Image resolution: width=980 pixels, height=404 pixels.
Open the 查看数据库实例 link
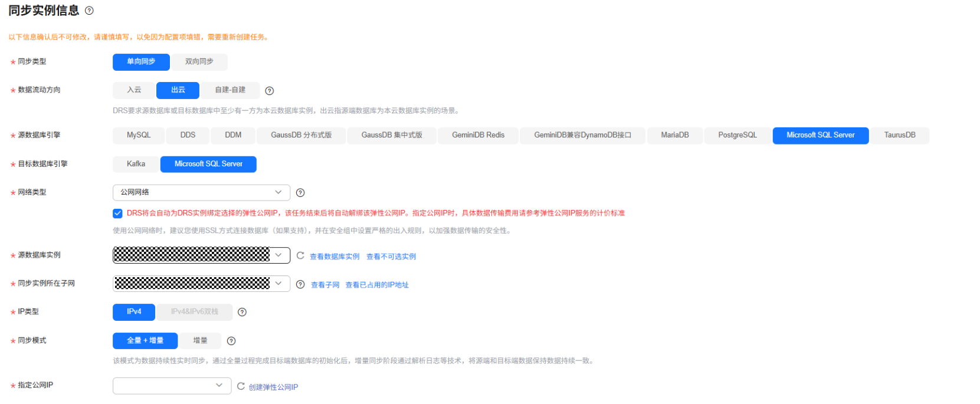(x=335, y=257)
